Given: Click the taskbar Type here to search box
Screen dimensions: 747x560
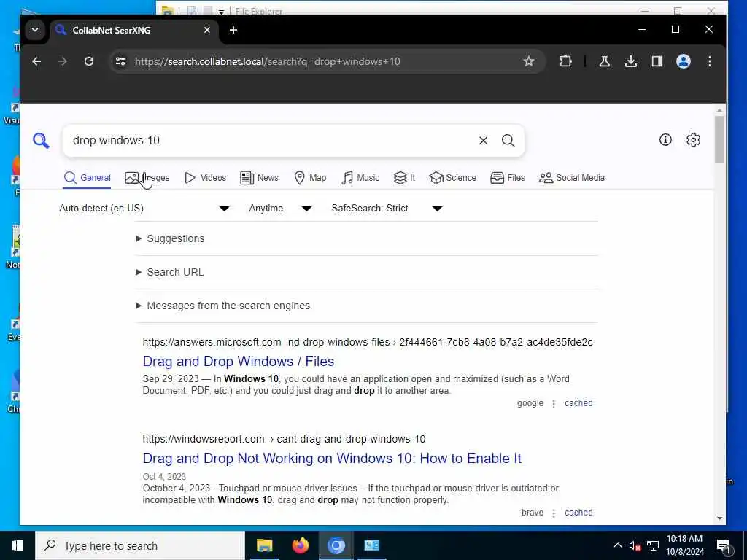Looking at the screenshot, I should tap(139, 545).
